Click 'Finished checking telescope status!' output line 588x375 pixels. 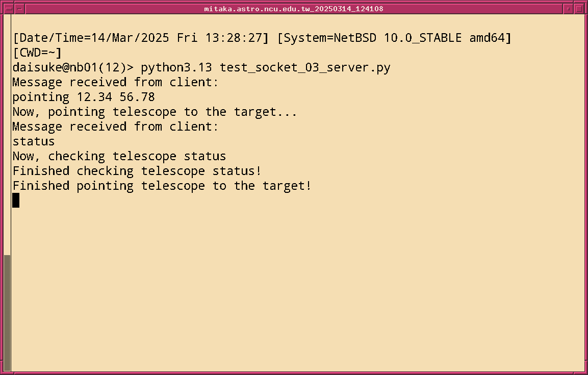[x=137, y=171]
